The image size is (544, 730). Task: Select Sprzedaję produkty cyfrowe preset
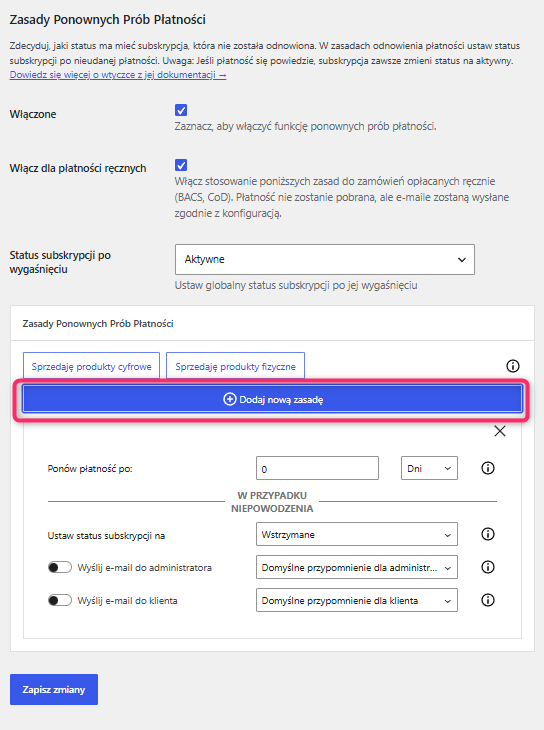tap(91, 366)
